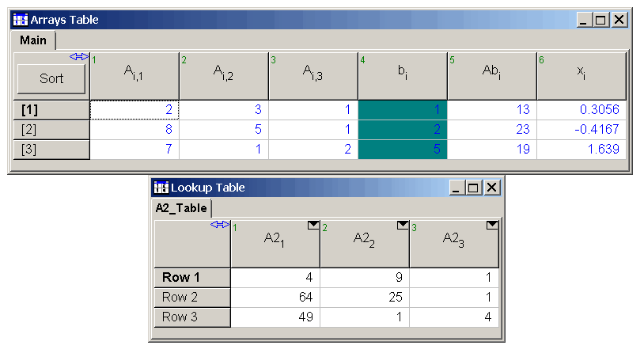Click the Row 3 header in Lookup Table
The width and height of the screenshot is (644, 353).
coord(191,317)
